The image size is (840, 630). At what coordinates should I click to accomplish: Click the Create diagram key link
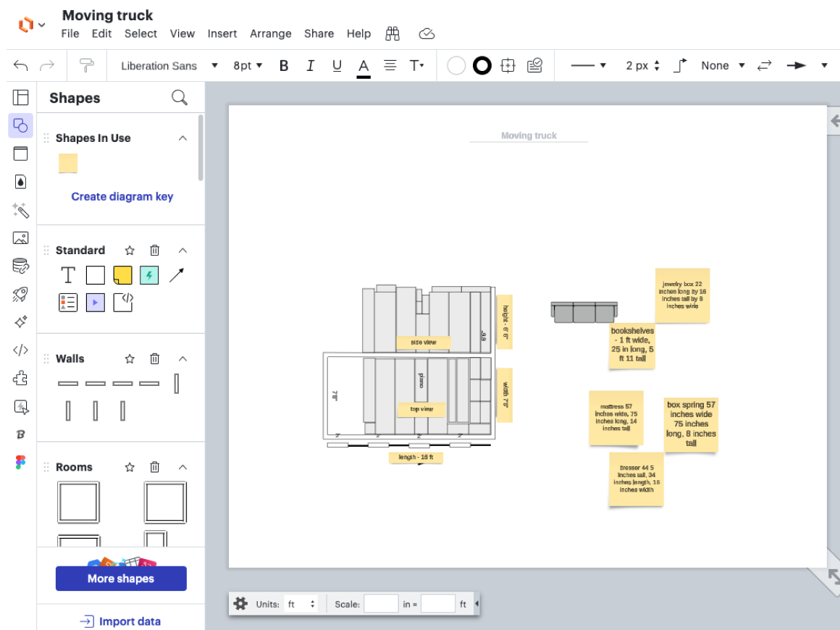(x=122, y=196)
